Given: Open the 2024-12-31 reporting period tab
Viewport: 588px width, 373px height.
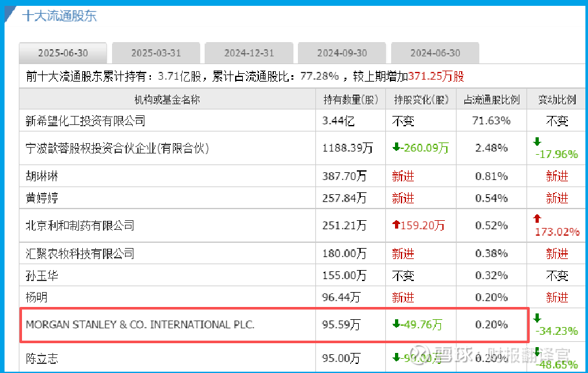Looking at the screenshot, I should pyautogui.click(x=249, y=53).
